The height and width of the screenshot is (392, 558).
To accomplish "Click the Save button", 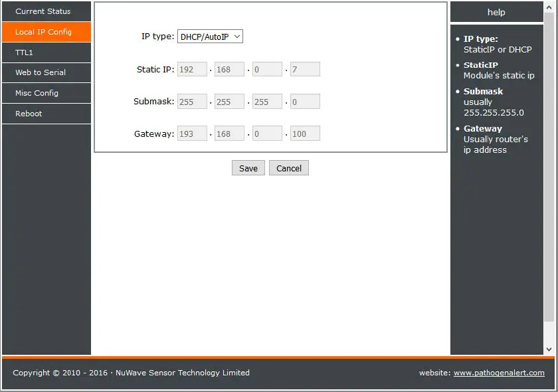I will click(x=248, y=168).
